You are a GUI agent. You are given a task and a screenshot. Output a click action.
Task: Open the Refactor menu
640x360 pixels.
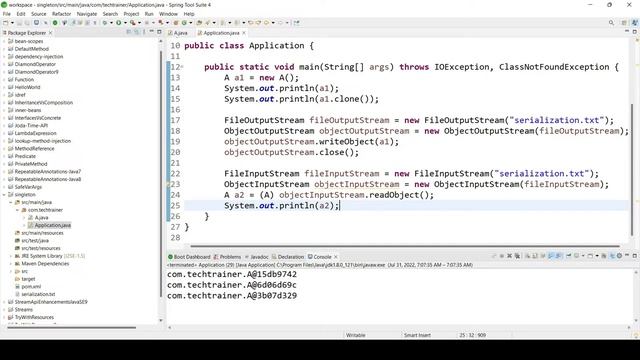click(62, 14)
